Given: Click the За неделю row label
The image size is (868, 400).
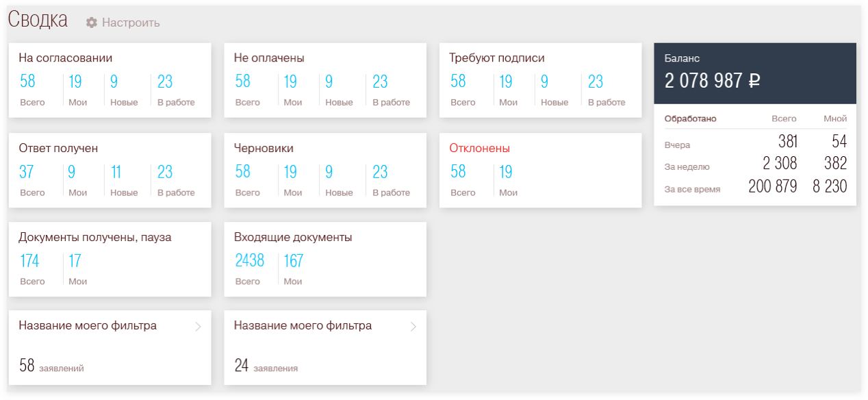Looking at the screenshot, I should coord(687,166).
